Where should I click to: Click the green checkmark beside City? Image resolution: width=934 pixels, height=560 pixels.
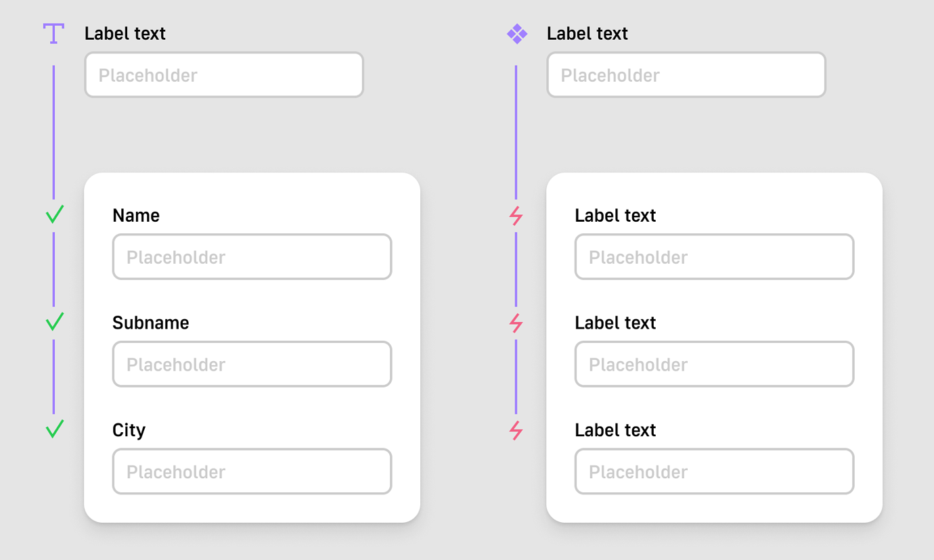(x=55, y=429)
